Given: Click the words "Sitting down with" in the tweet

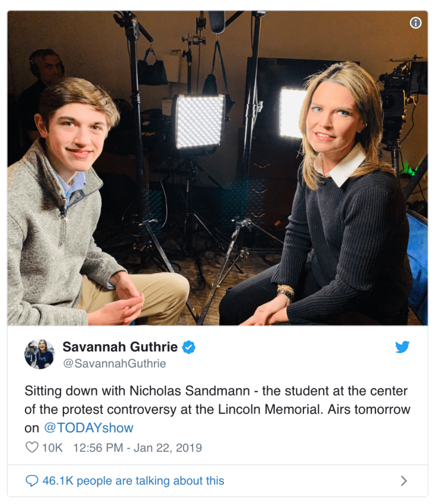Looking at the screenshot, I should (x=75, y=391).
